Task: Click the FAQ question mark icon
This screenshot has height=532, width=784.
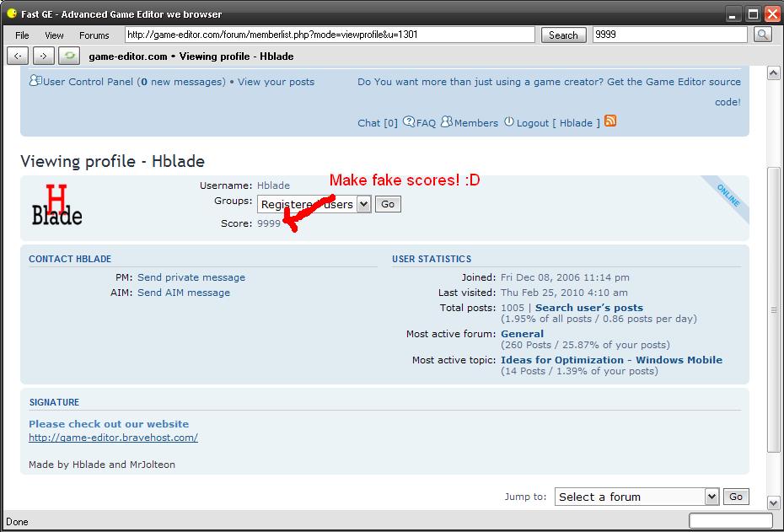Action: pos(409,121)
